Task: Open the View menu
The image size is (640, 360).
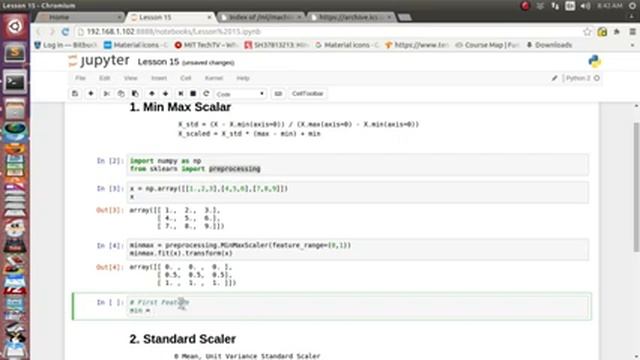Action: tap(131, 78)
